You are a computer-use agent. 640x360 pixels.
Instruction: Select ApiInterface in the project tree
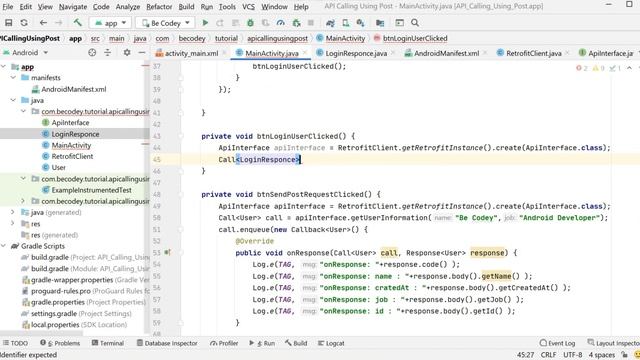(x=70, y=122)
